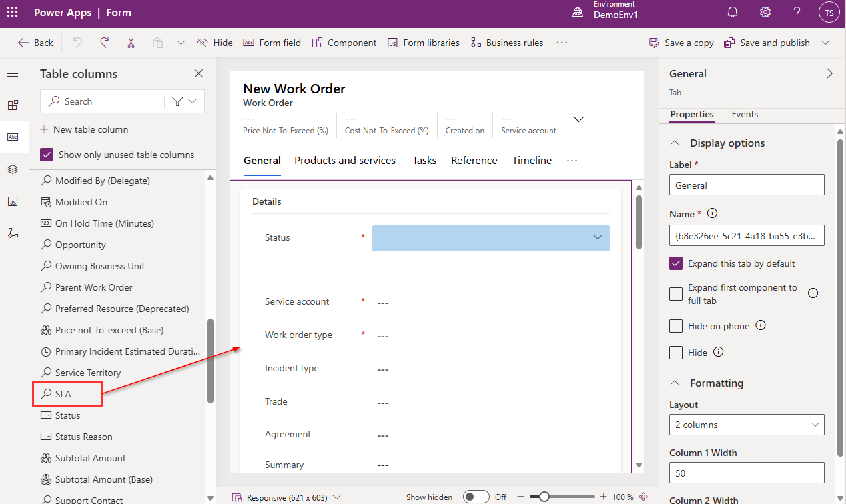Collapse the properties pane chevron
Screen dimensions: 846x504
(830, 73)
